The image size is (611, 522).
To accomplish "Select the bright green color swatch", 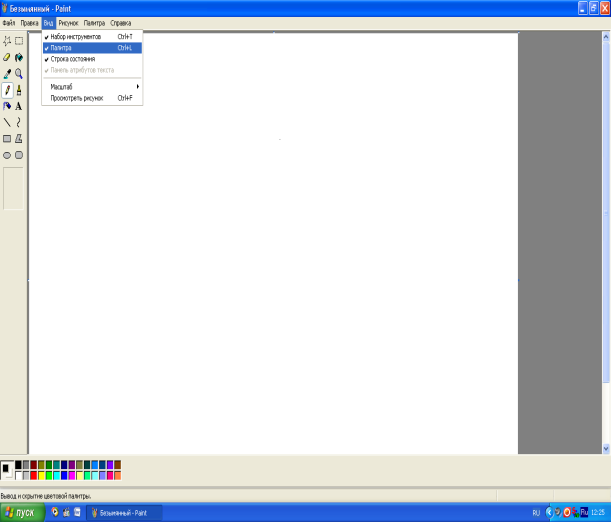I will 49,475.
